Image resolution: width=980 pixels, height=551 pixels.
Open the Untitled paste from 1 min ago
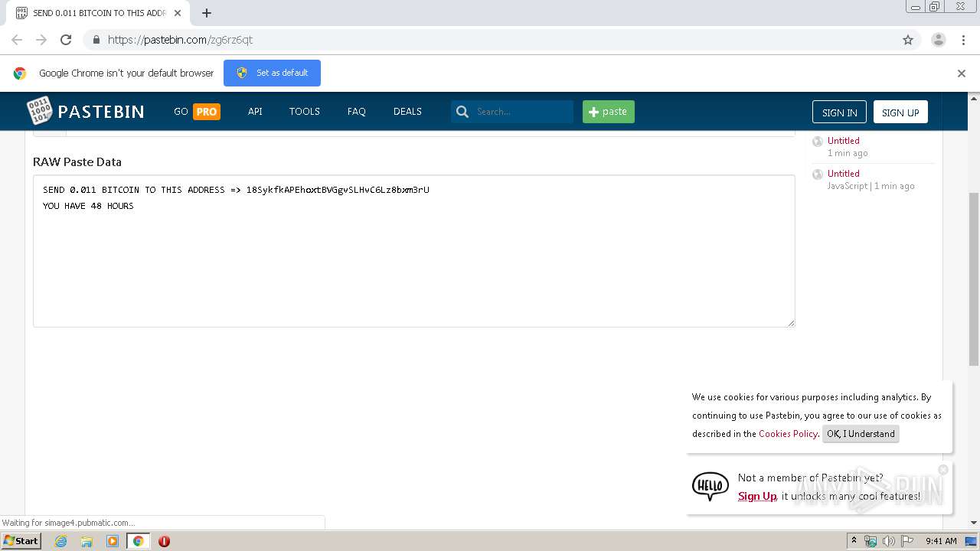(843, 141)
